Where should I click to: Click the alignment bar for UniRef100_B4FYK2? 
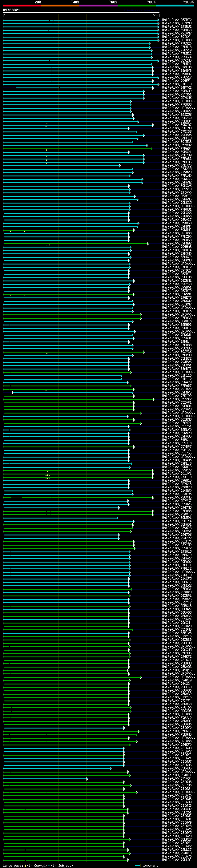[85, 88]
